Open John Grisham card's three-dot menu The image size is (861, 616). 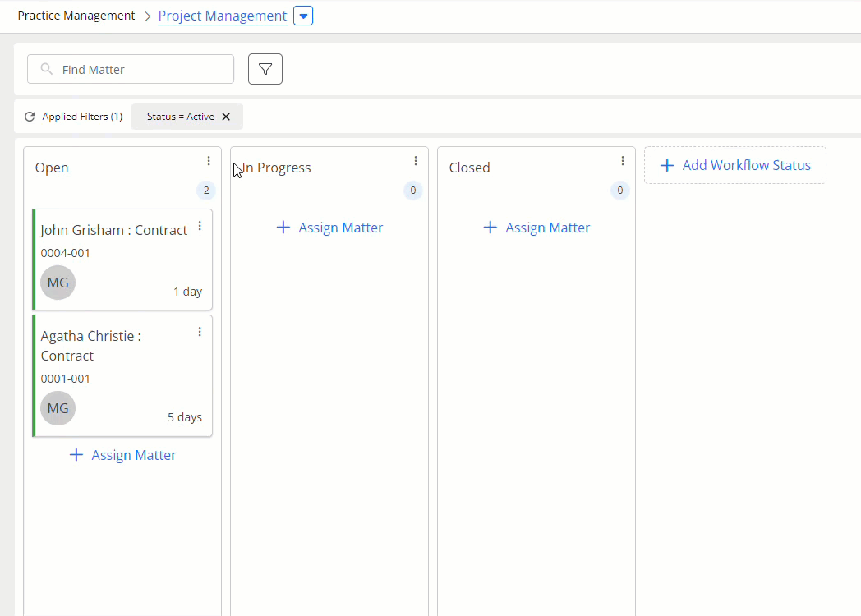coord(200,226)
